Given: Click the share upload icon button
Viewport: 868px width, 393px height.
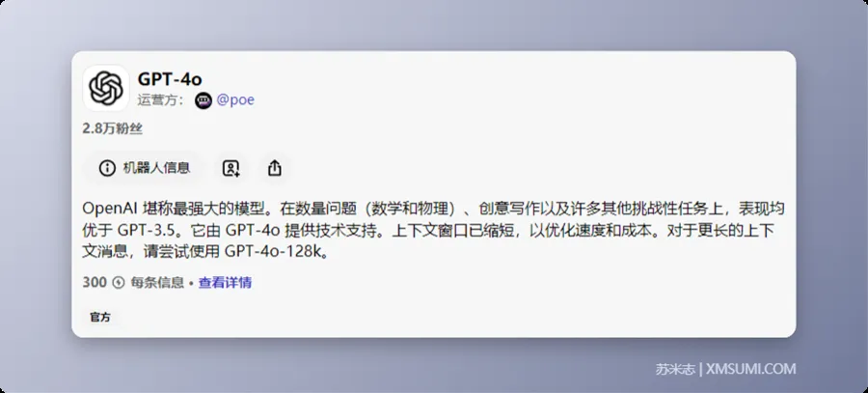Looking at the screenshot, I should (275, 168).
